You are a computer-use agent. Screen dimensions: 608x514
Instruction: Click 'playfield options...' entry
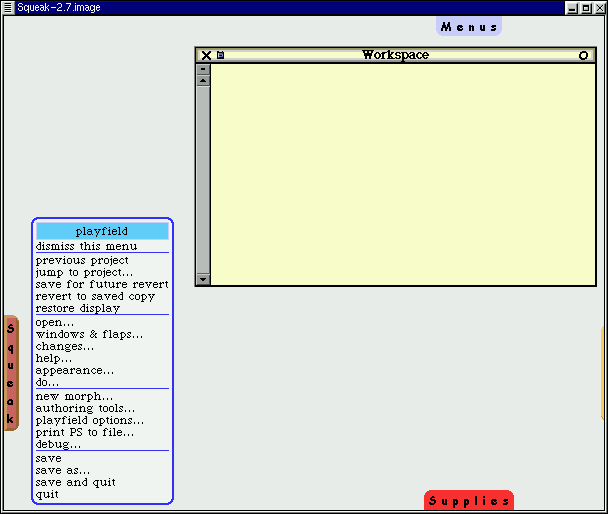tap(90, 420)
